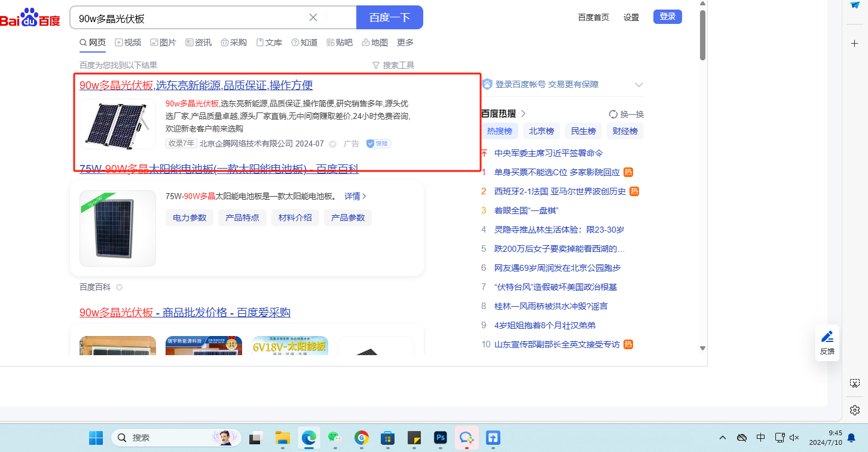Viewport: 868px width, 452px height.
Task: Click the 百度一下 search button
Action: 389,17
